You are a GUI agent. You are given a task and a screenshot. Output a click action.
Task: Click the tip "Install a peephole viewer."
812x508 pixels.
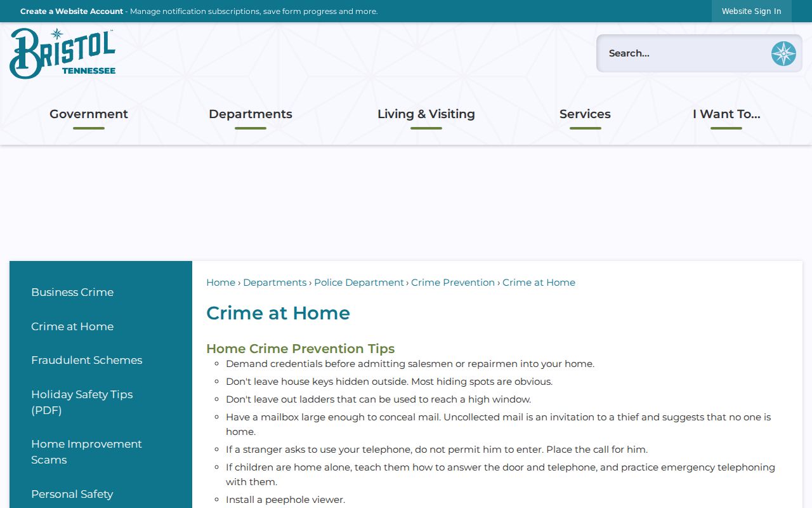285,500
